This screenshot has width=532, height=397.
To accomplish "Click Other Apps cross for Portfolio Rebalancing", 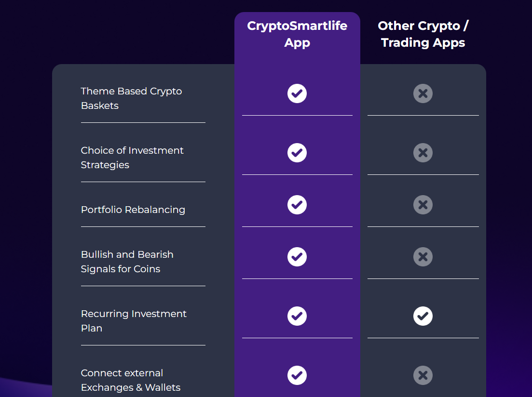I will (x=423, y=205).
